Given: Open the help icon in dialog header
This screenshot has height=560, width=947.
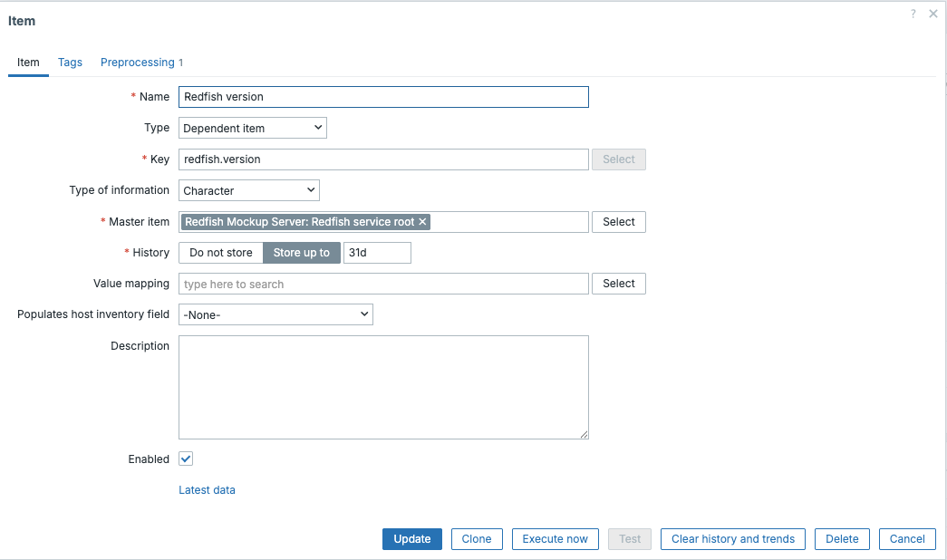Looking at the screenshot, I should [913, 14].
